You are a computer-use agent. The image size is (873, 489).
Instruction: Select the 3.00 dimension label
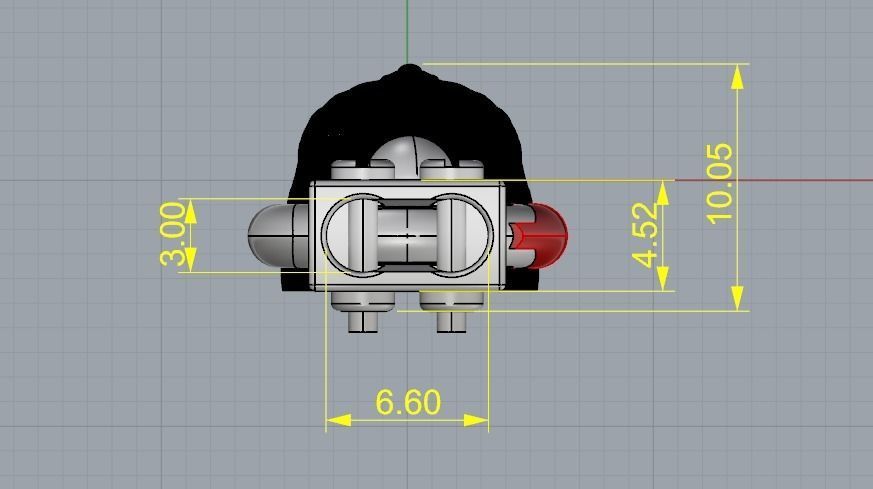pos(173,234)
